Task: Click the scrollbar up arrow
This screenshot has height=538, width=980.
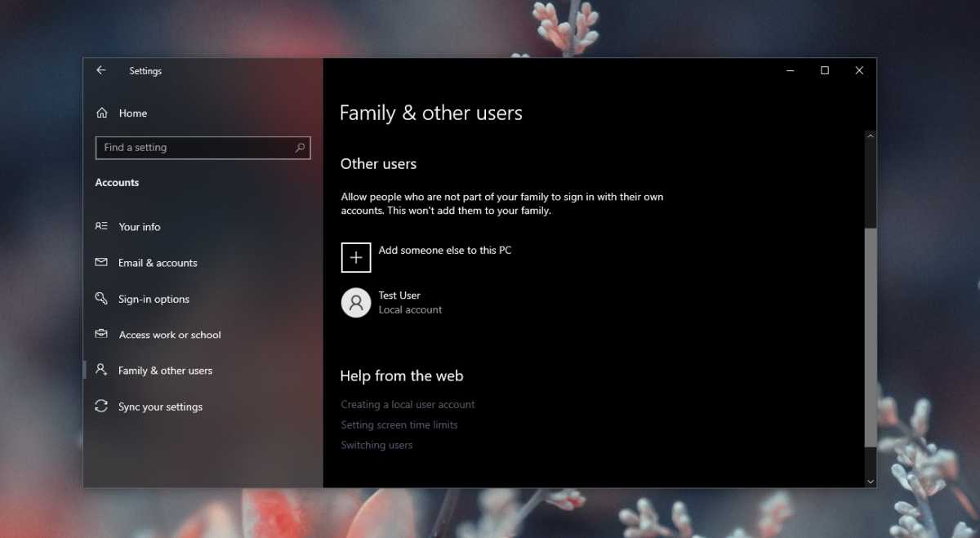Action: (870, 136)
